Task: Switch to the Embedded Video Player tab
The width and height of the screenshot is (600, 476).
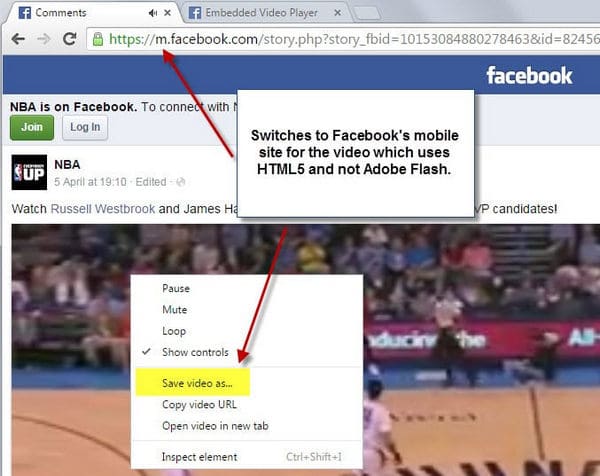Action: [264, 13]
